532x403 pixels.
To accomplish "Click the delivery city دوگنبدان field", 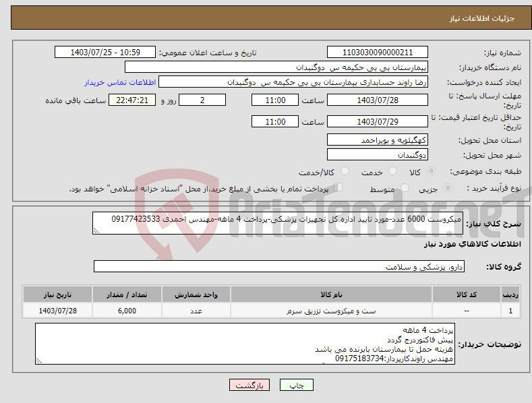I will (378, 155).
